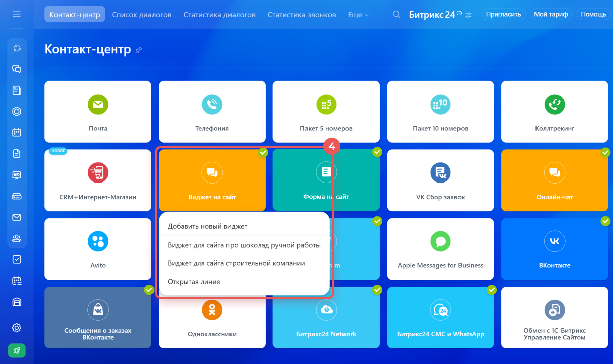Expand the Еще dropdown menu
Image resolution: width=613 pixels, height=364 pixels.
click(x=358, y=15)
